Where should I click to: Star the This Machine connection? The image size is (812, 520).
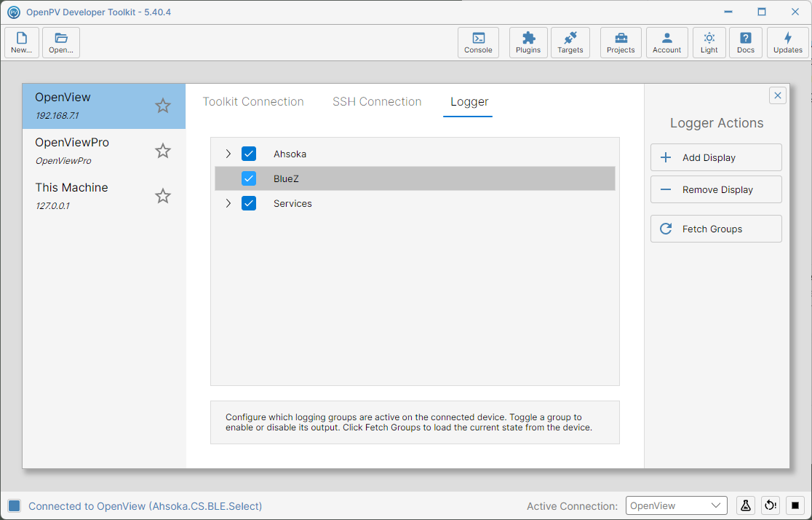coord(163,196)
